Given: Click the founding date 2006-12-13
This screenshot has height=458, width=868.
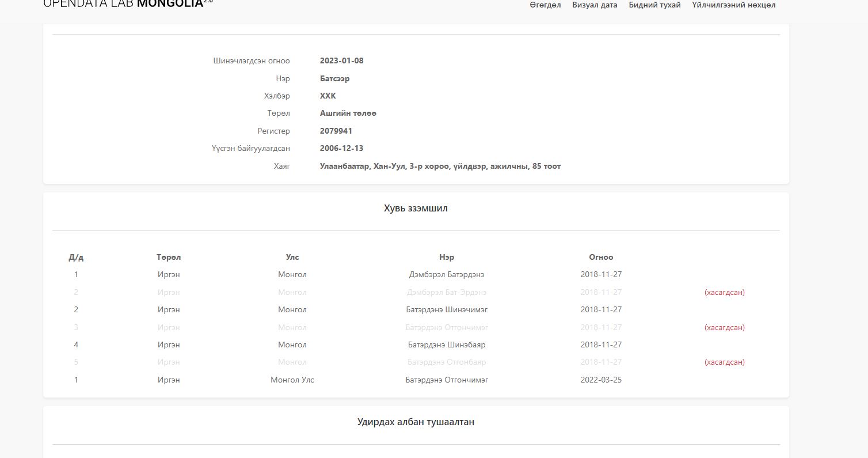Looking at the screenshot, I should pos(341,148).
